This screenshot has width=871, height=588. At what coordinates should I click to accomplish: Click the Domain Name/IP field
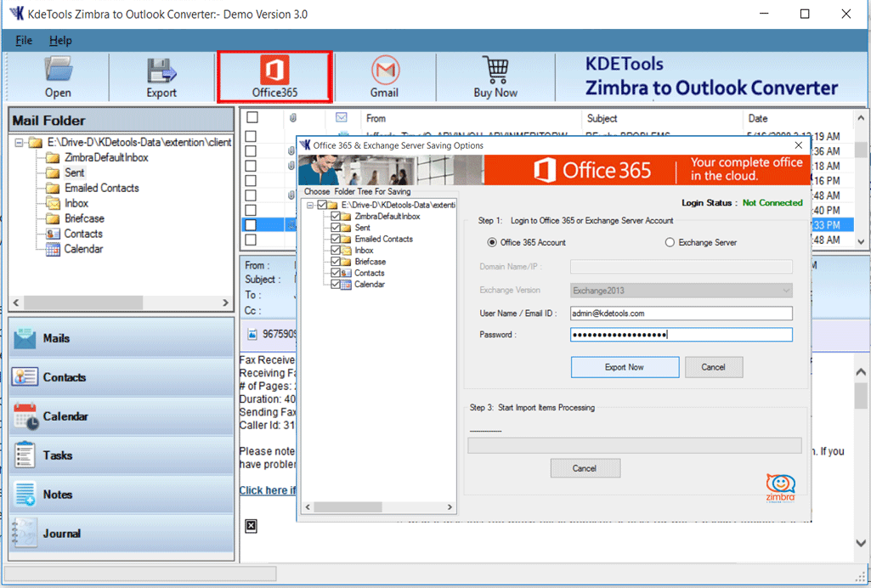point(681,267)
